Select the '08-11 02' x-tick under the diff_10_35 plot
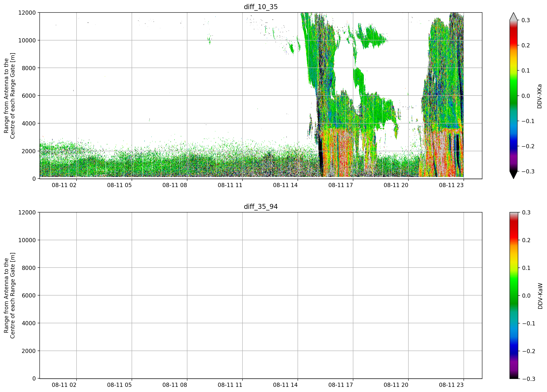This screenshot has width=547, height=392. pos(64,185)
